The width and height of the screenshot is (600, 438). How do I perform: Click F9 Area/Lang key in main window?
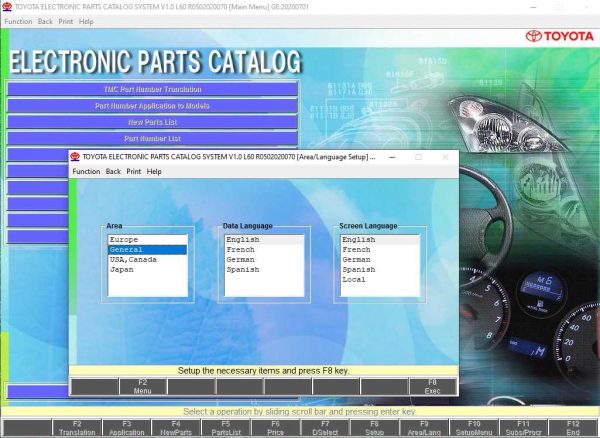click(x=424, y=428)
